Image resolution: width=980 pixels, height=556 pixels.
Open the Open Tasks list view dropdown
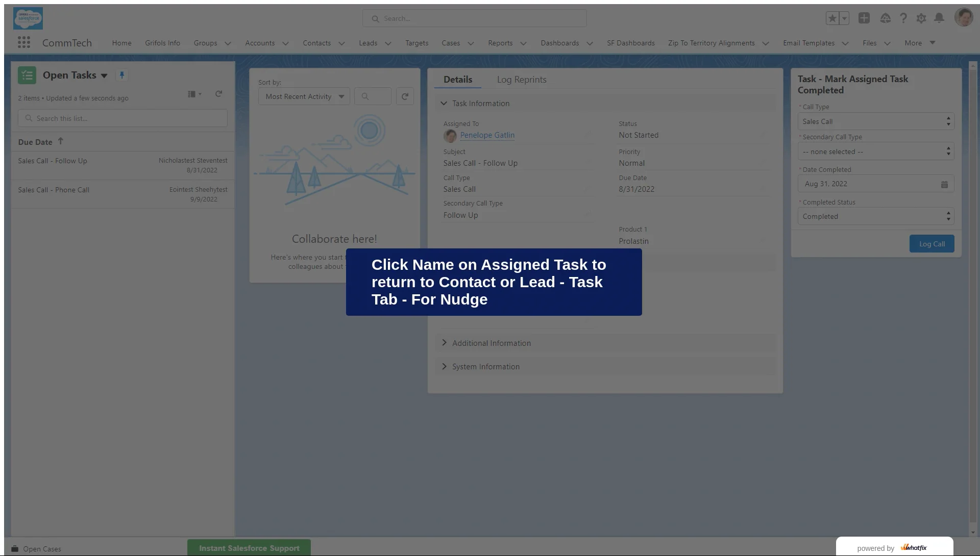pos(104,75)
